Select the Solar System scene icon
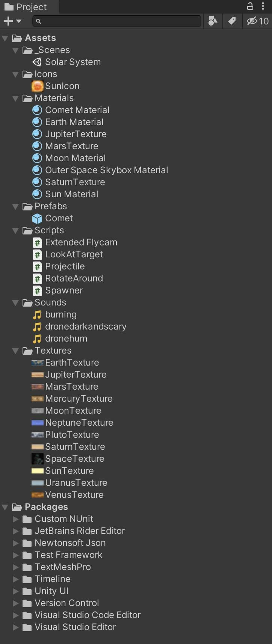 pos(37,62)
